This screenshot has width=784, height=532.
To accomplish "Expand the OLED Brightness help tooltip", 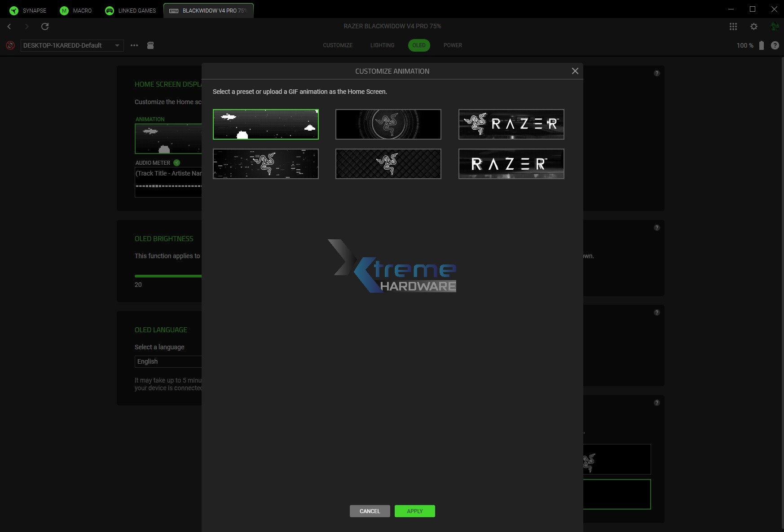I will (x=657, y=228).
